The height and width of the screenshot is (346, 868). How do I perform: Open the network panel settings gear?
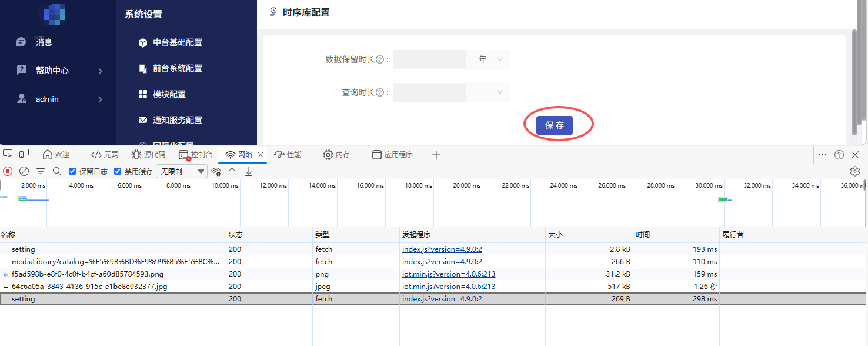point(855,171)
